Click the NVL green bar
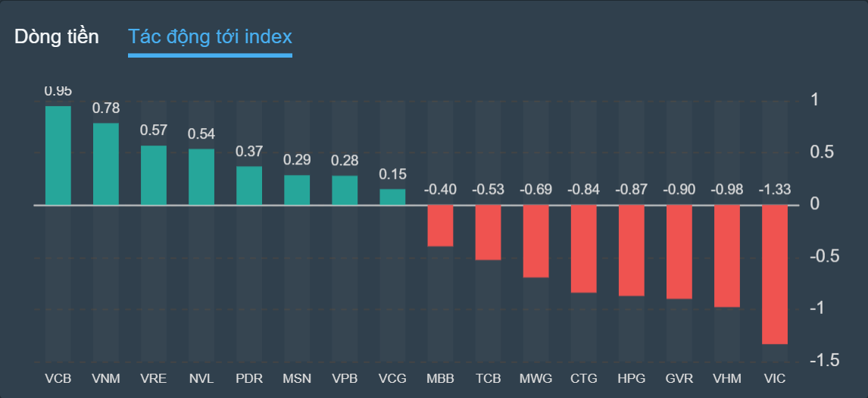 coord(201,177)
